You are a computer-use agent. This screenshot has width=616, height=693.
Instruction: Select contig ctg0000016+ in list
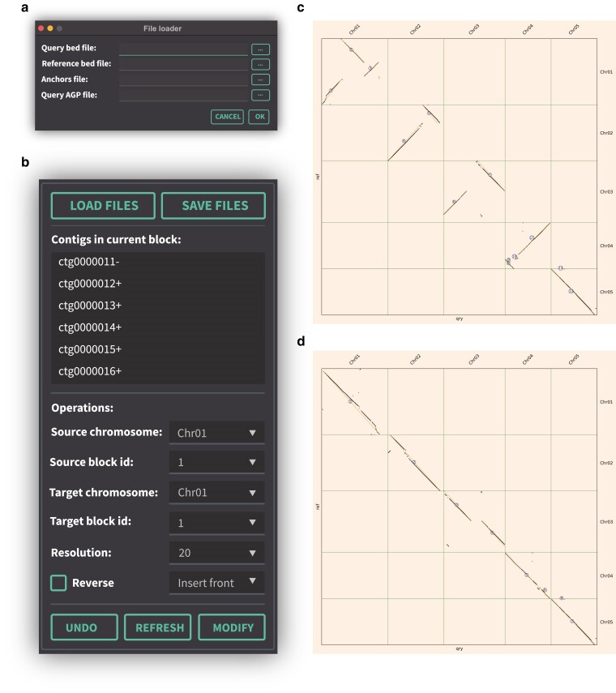158,370
